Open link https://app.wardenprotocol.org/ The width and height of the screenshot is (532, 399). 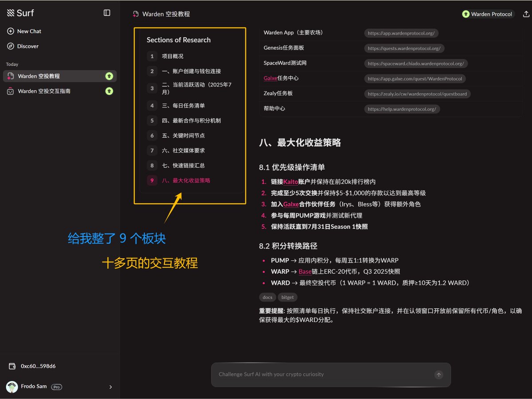pos(402,33)
